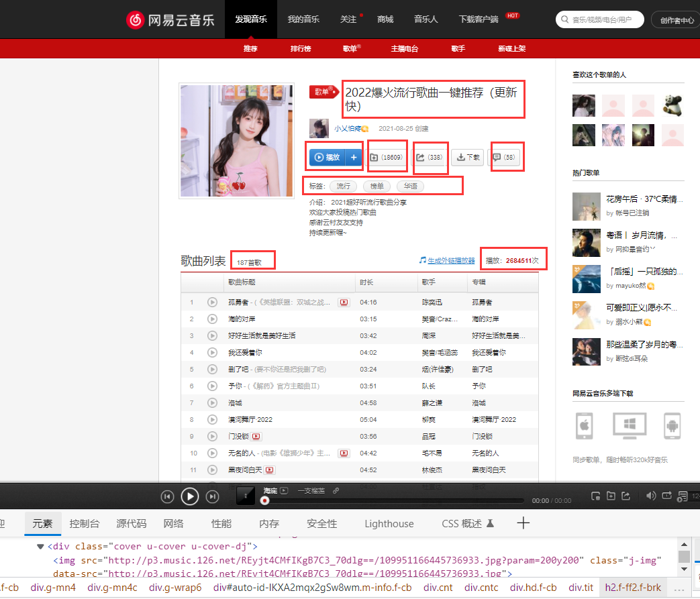The image size is (700, 599).
Task: Click the 流行 tag
Action: coord(344,186)
